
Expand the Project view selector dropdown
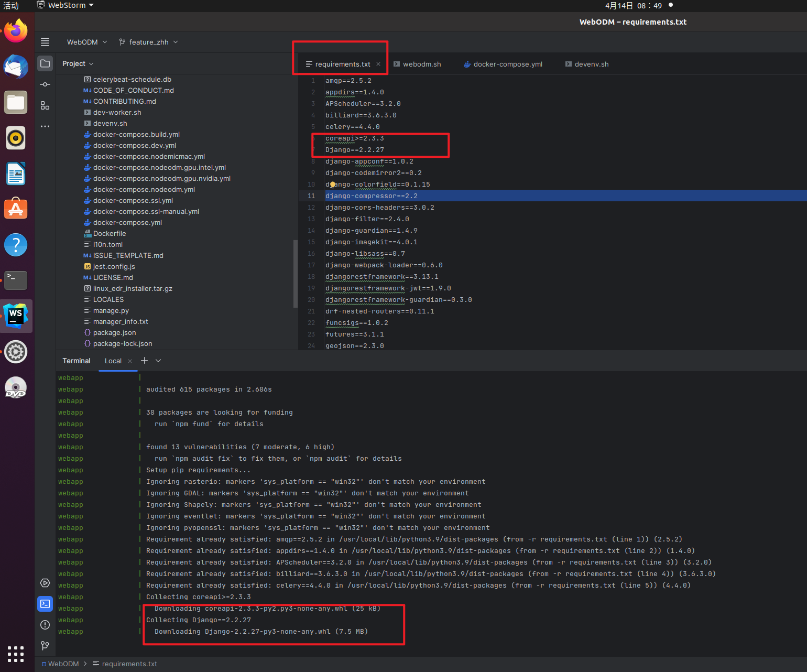click(78, 63)
